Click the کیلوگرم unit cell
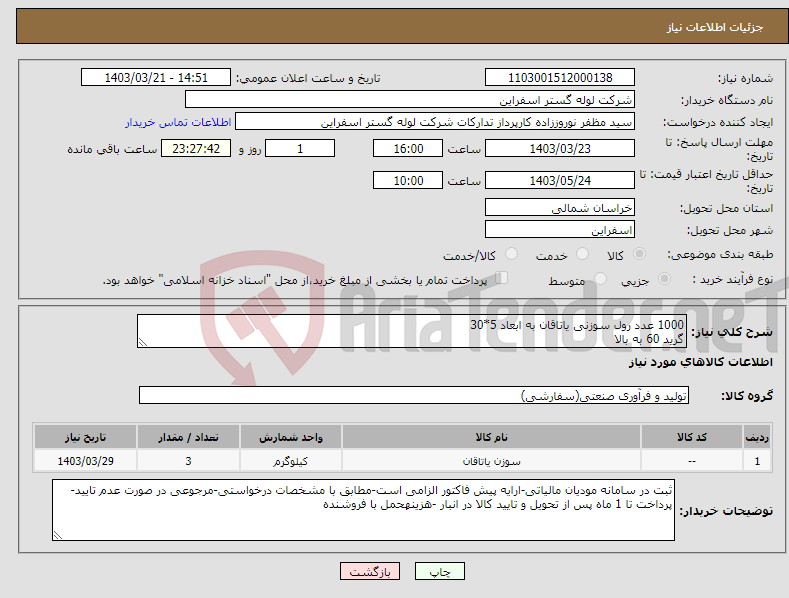Screen dimensions: 789x598 pos(291,461)
